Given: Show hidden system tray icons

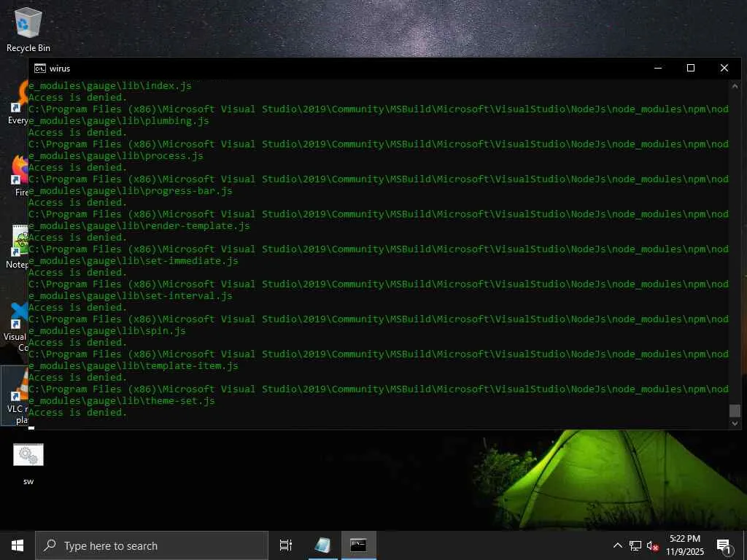Looking at the screenshot, I should pos(617,545).
